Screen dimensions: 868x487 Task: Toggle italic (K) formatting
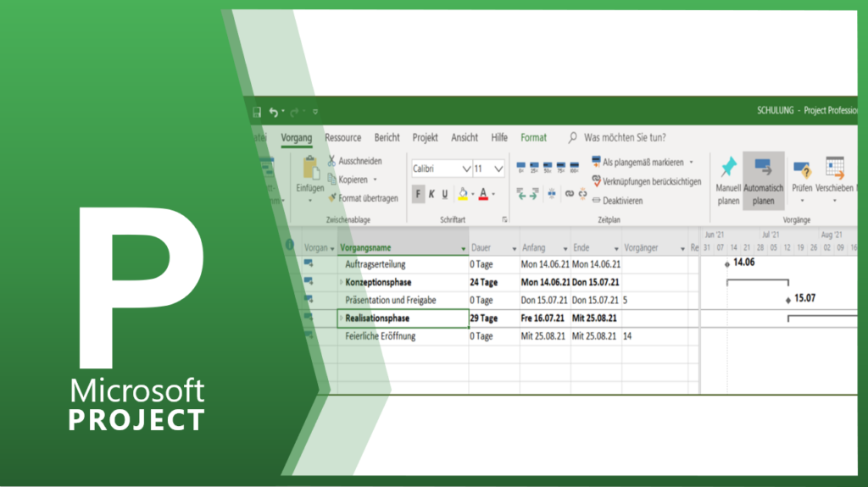431,194
